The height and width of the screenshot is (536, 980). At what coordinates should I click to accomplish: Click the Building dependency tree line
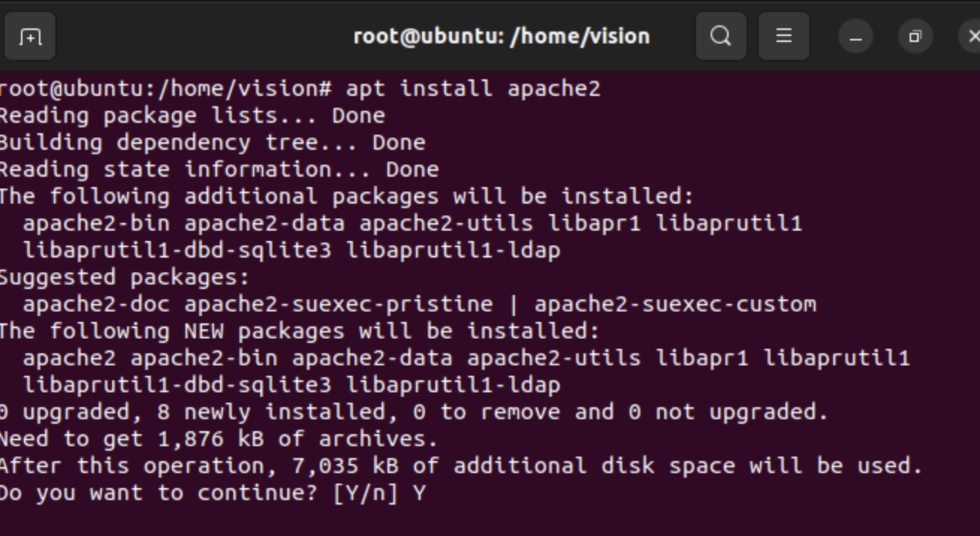[212, 142]
